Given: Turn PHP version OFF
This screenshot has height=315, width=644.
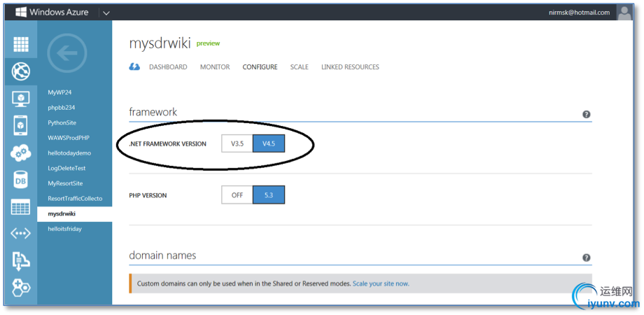Looking at the screenshot, I should click(x=237, y=195).
